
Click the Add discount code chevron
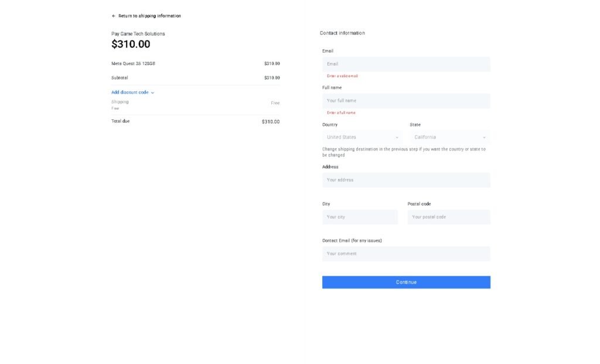152,92
